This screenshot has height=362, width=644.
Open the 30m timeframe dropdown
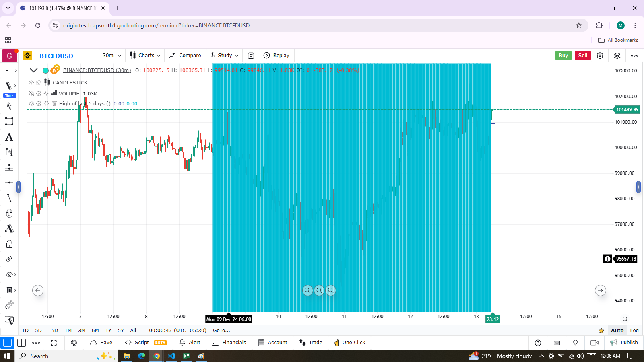[111, 56]
